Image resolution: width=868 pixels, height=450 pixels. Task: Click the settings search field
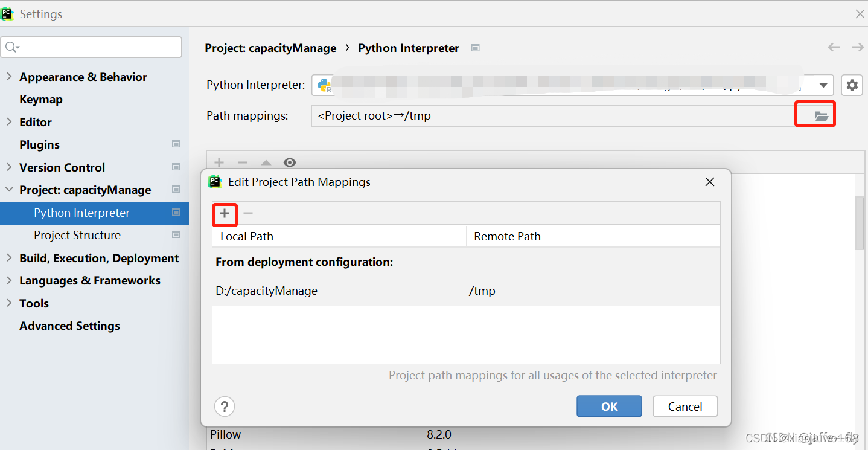click(91, 47)
